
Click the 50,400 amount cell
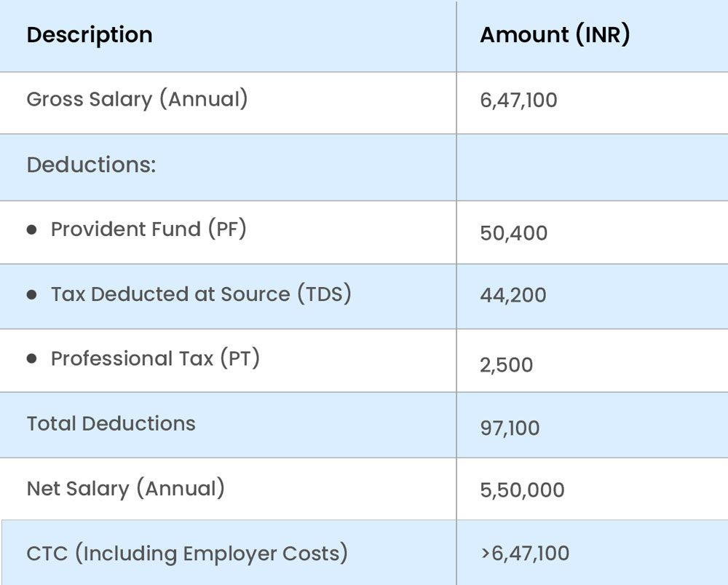[513, 234]
